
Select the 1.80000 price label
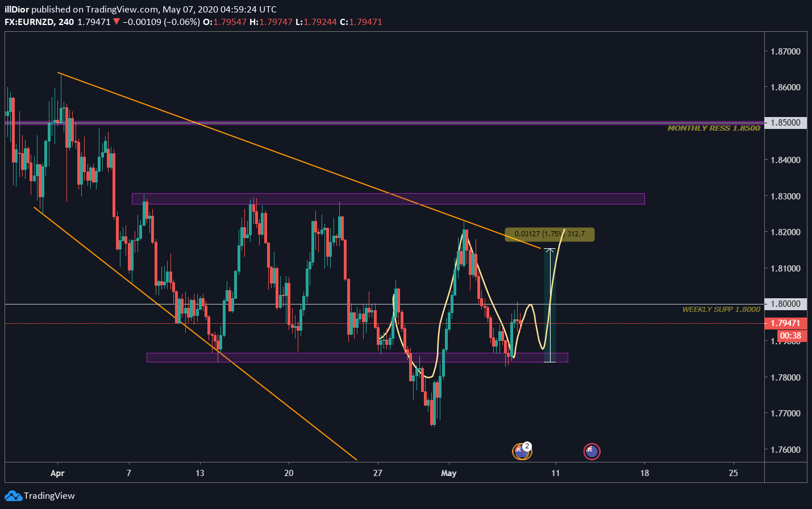click(x=786, y=304)
